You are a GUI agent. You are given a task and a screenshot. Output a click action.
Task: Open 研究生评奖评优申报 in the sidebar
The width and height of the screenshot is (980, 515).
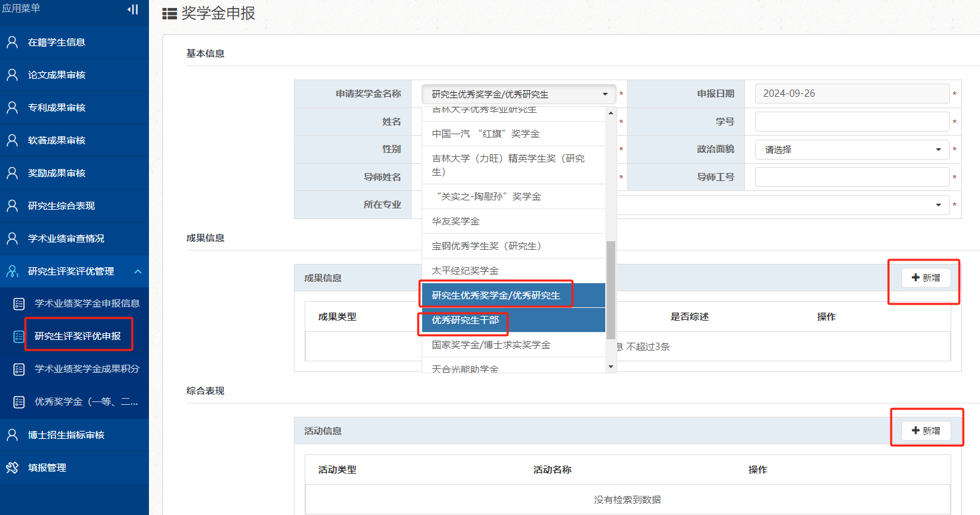coord(77,336)
